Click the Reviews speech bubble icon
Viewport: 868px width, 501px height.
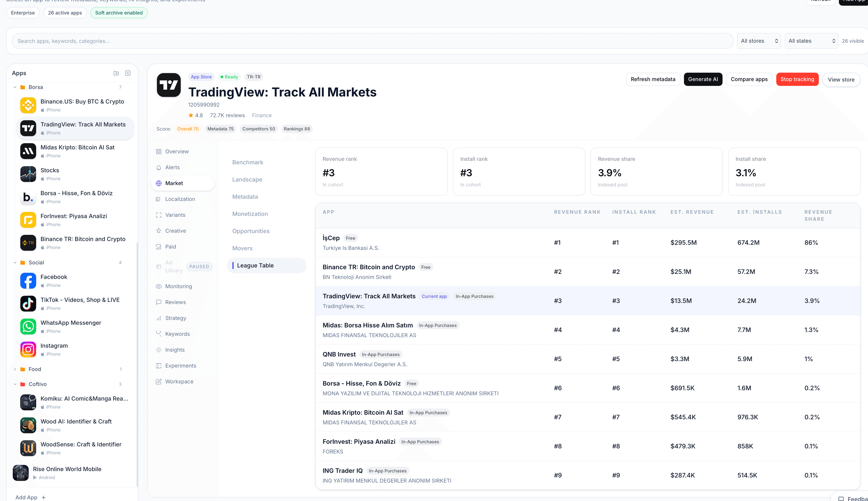(x=159, y=302)
